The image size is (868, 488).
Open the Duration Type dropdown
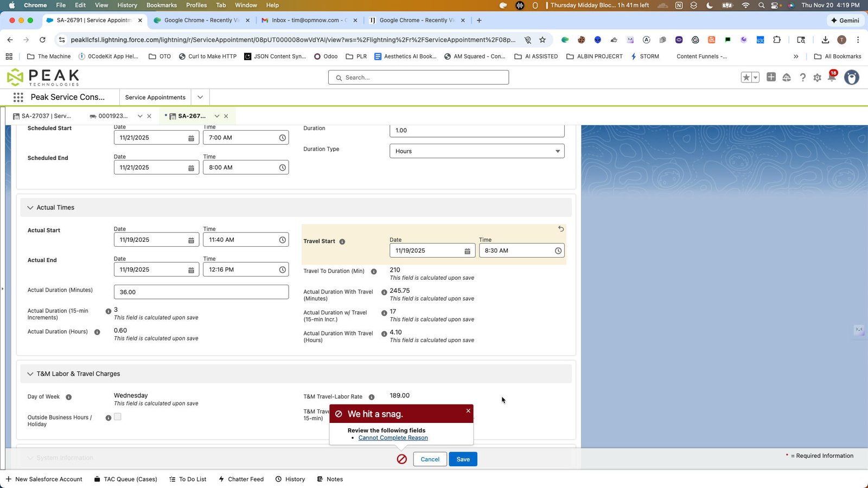477,151
